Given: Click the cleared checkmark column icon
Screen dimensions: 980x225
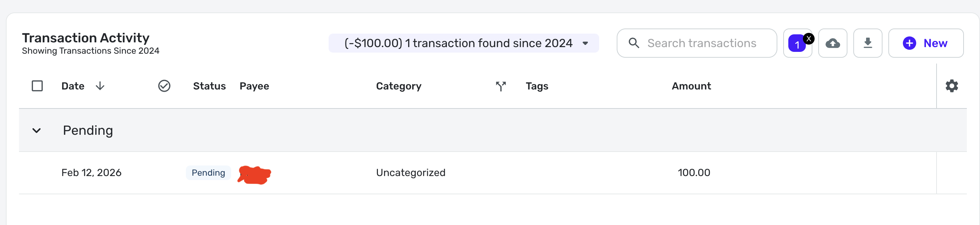Looking at the screenshot, I should (x=164, y=86).
